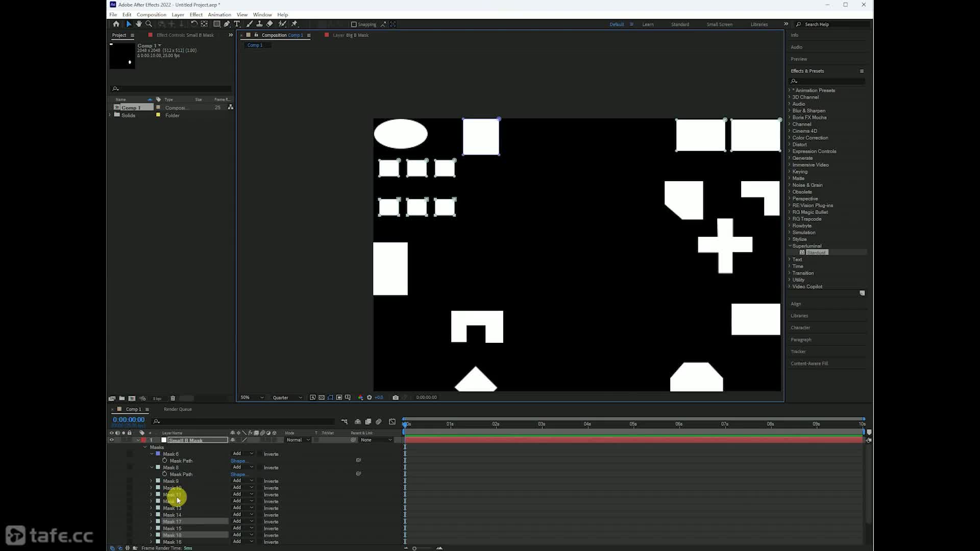Choose the Type tool

coord(237,24)
